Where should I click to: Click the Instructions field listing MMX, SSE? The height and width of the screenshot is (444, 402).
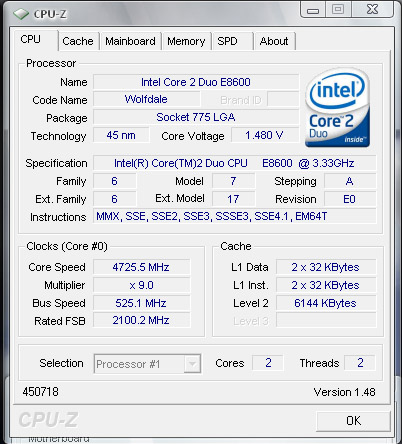tap(235, 216)
